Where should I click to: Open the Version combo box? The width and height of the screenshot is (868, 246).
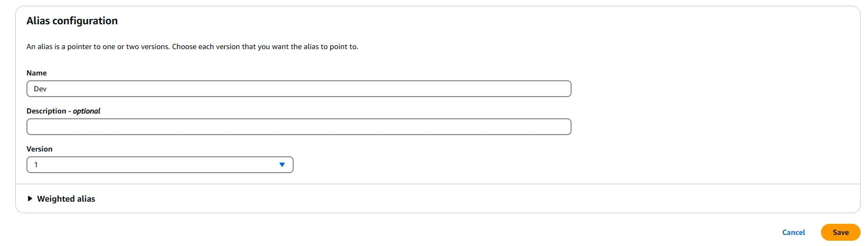click(x=160, y=165)
